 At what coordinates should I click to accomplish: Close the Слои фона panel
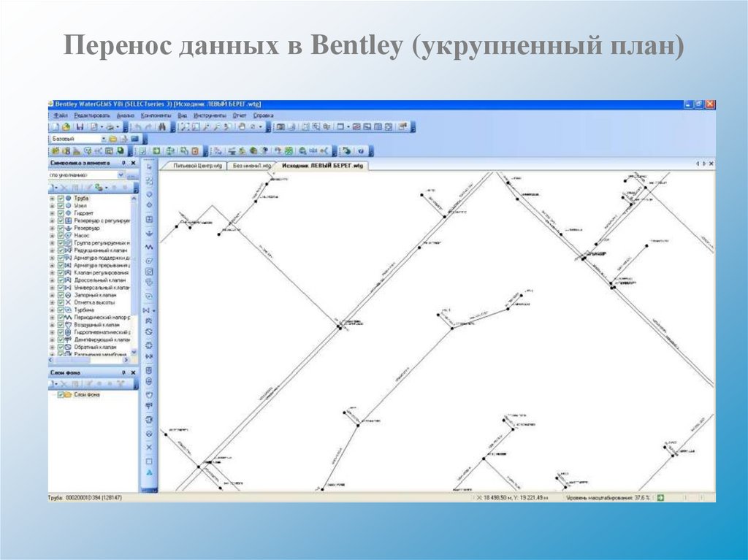pyautogui.click(x=133, y=372)
